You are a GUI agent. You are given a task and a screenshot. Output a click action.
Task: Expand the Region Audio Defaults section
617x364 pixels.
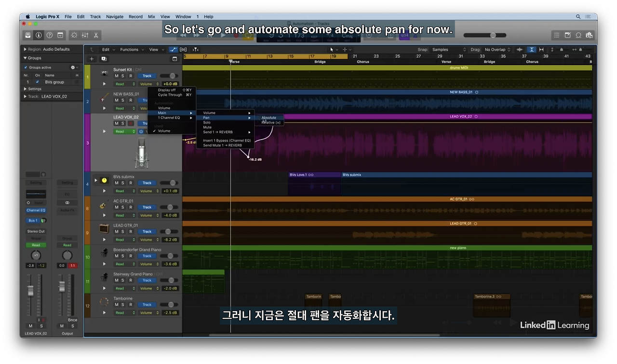tap(25, 49)
